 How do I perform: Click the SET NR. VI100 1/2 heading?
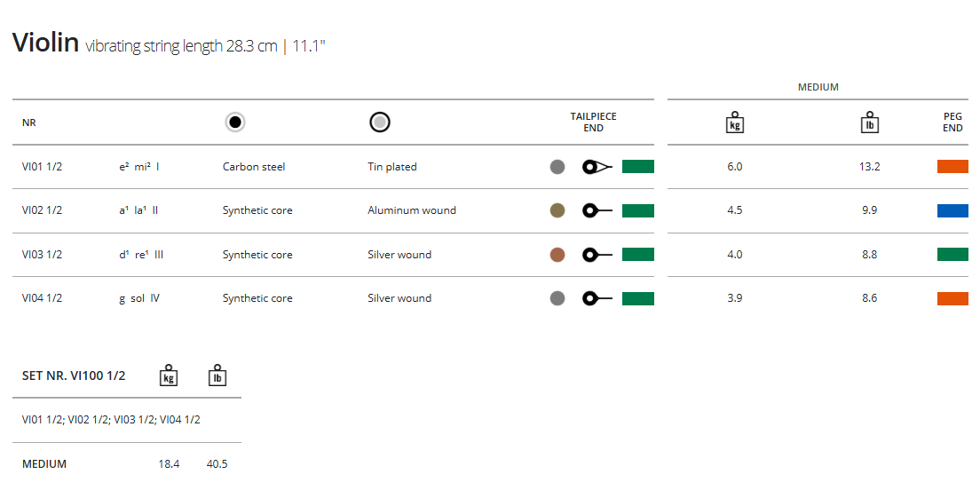74,375
